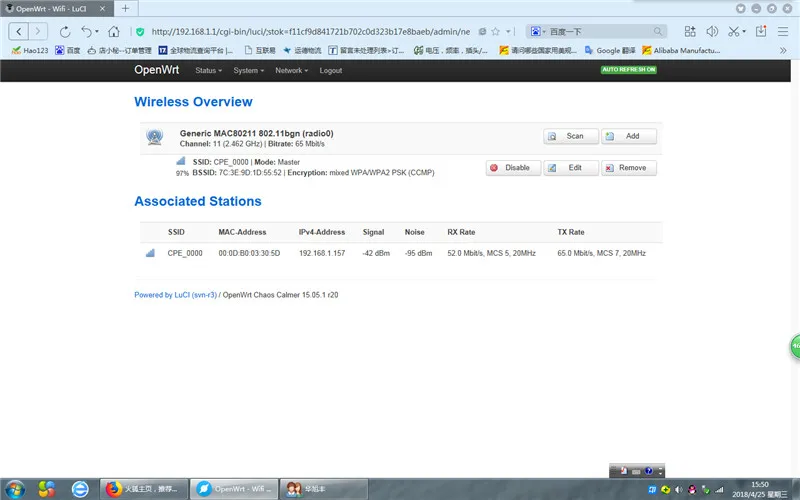Click the search magnifier icon
Screen dimensions: 800x500
[658, 32]
